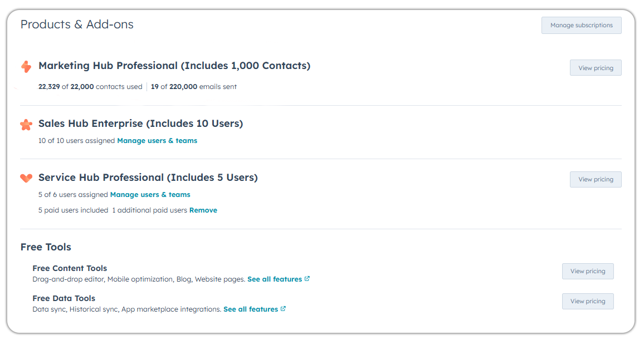See all features of Free Data Tools

coord(251,309)
